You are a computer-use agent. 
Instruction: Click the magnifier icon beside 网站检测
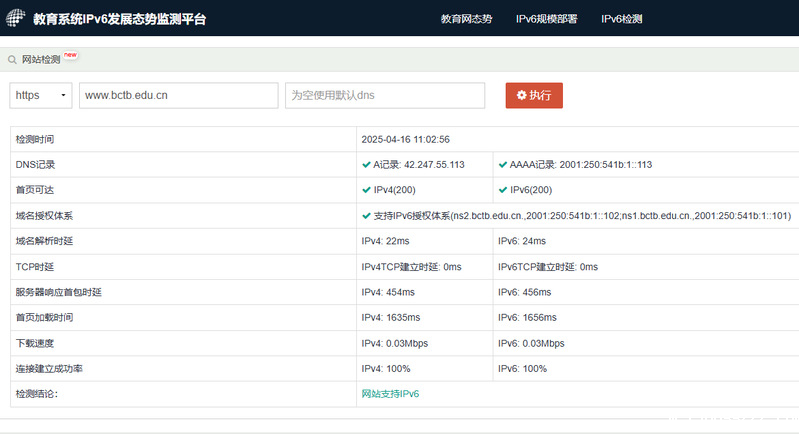point(12,59)
